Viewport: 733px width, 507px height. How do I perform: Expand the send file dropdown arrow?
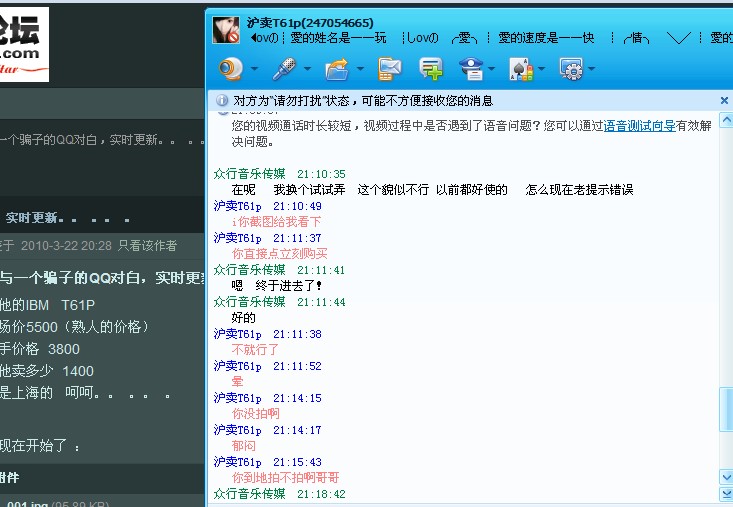360,70
